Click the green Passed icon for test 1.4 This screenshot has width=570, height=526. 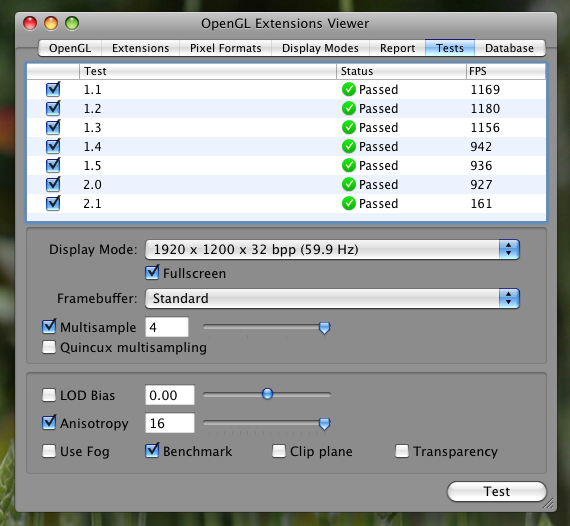349,146
